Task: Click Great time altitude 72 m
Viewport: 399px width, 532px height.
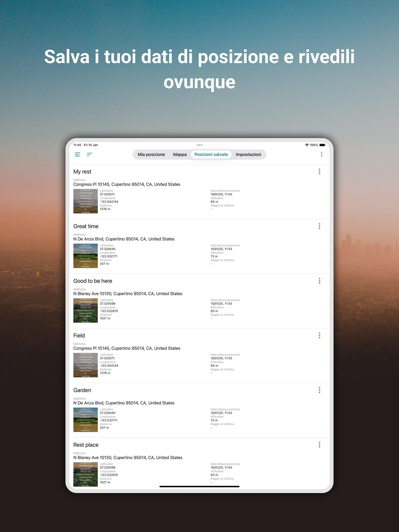Action: (214, 256)
